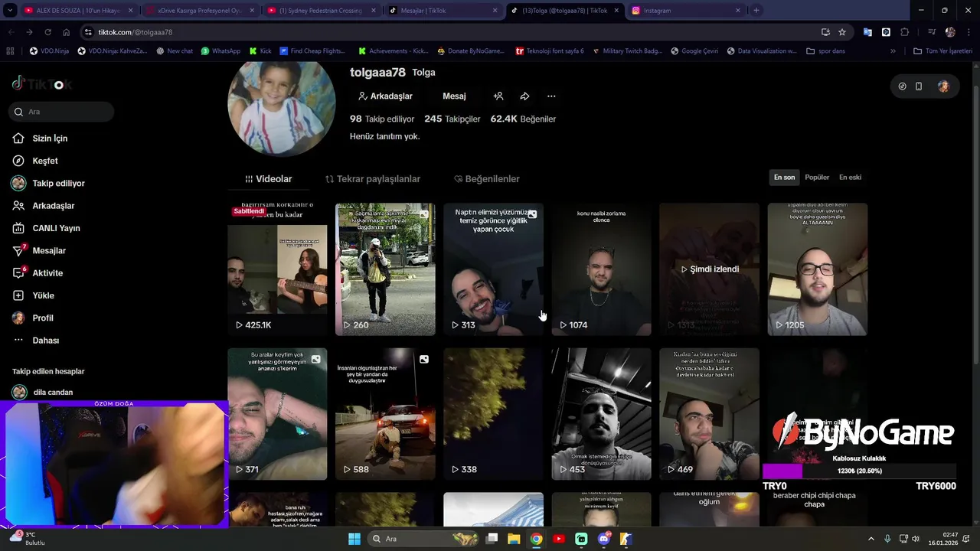The image size is (980, 551).
Task: Sort videos by Popüler
Action: (817, 178)
